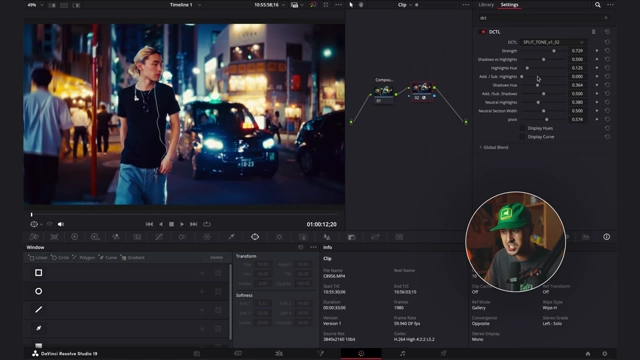
Task: Open DCTL file selection dropdown
Action: (553, 42)
